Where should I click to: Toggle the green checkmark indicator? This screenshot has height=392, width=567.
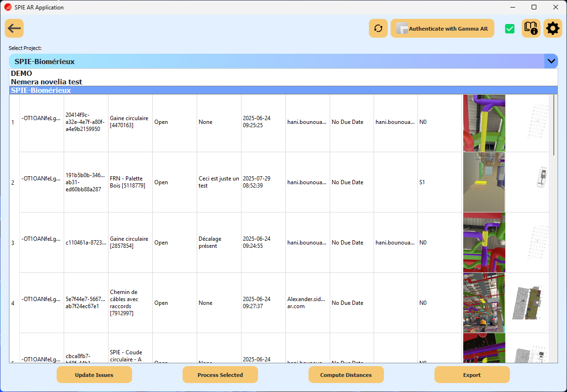pyautogui.click(x=509, y=28)
